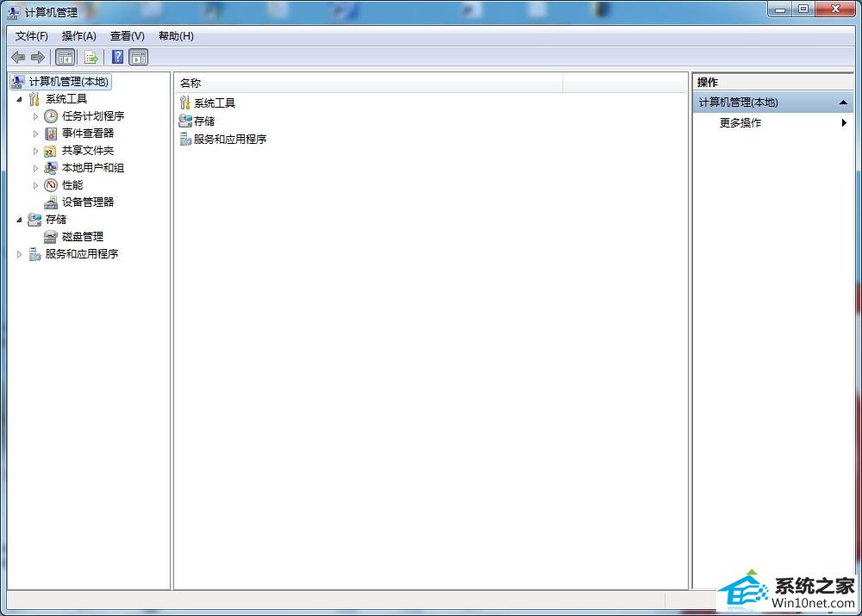Open the 帮助(H) menu
The width and height of the screenshot is (862, 616).
click(x=176, y=36)
